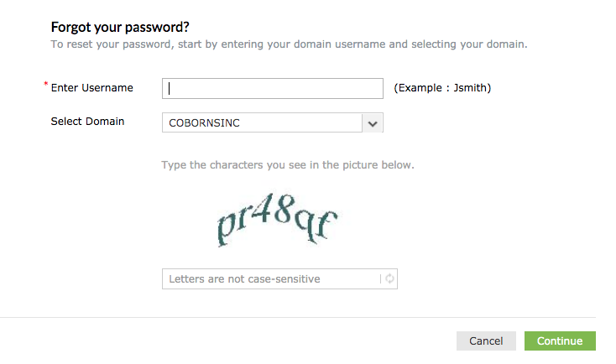Click the text cursor in username box
Screen dimensions: 616x364
169,88
